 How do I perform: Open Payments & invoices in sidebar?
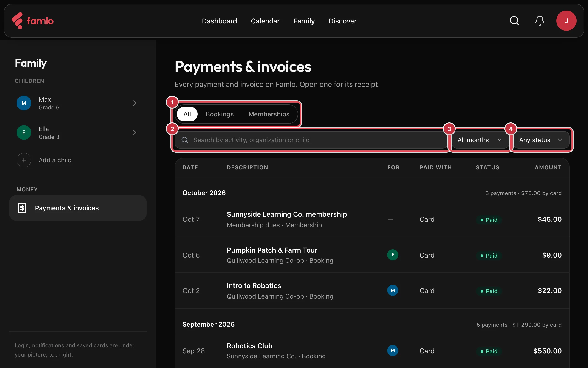coord(78,208)
